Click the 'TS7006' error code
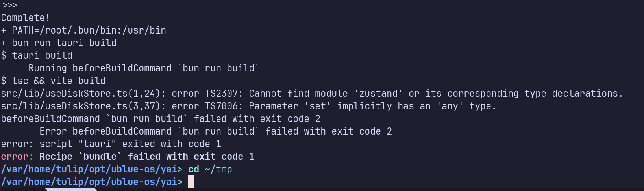The width and height of the screenshot is (644, 191). tap(221, 106)
